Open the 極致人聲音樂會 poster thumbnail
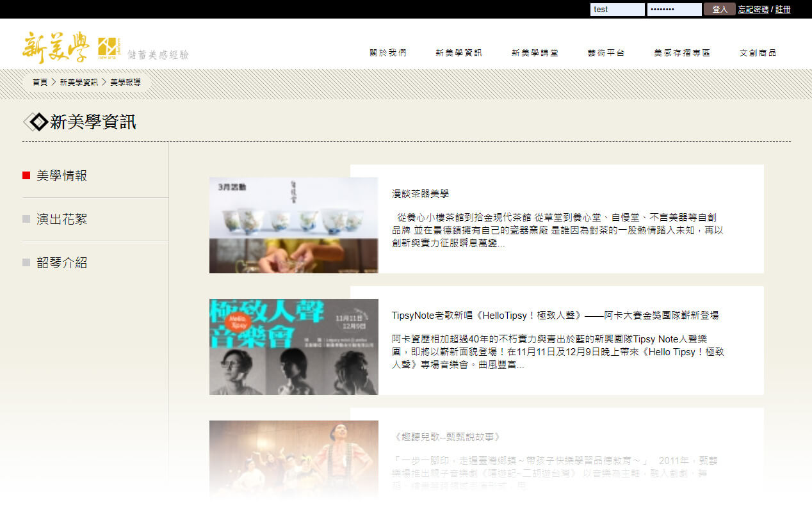Image resolution: width=812 pixels, height=521 pixels. pyautogui.click(x=293, y=347)
